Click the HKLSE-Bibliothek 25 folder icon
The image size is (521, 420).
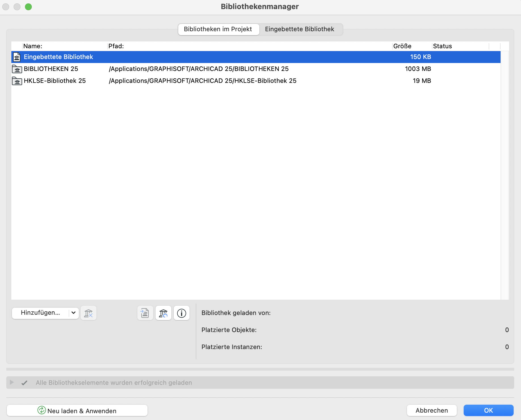[17, 81]
